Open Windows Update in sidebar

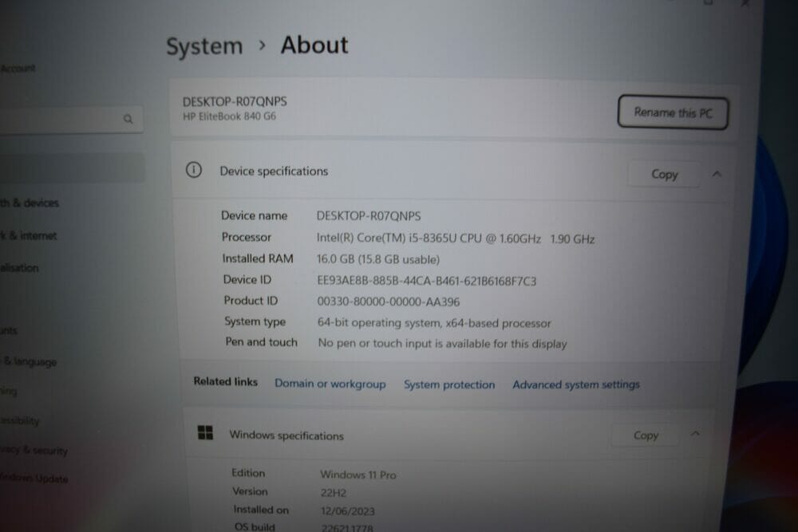coord(34,478)
